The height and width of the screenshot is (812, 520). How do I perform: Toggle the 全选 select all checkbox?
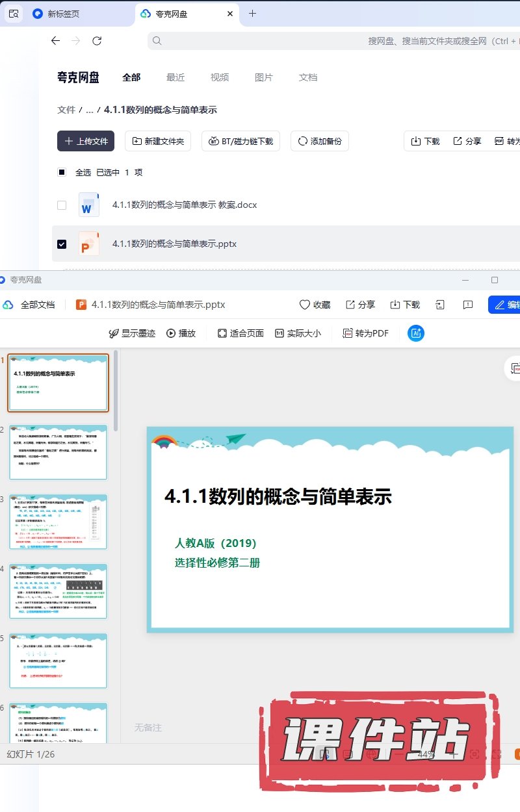click(62, 173)
